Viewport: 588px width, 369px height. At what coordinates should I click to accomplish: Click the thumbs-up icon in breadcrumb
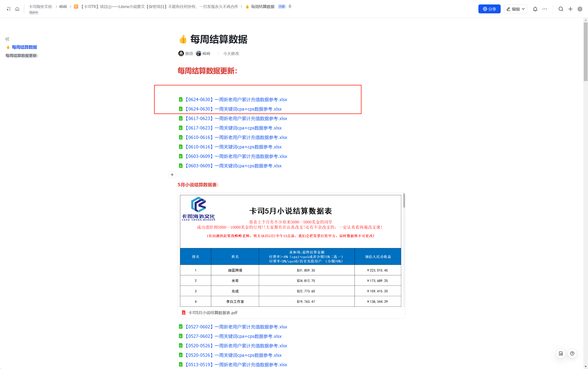point(247,7)
